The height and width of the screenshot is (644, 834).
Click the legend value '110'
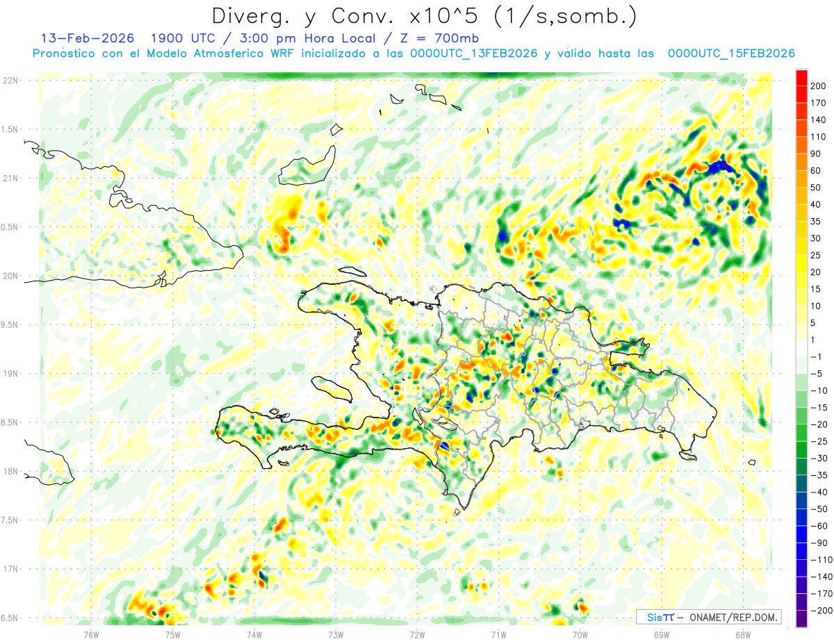click(x=819, y=137)
